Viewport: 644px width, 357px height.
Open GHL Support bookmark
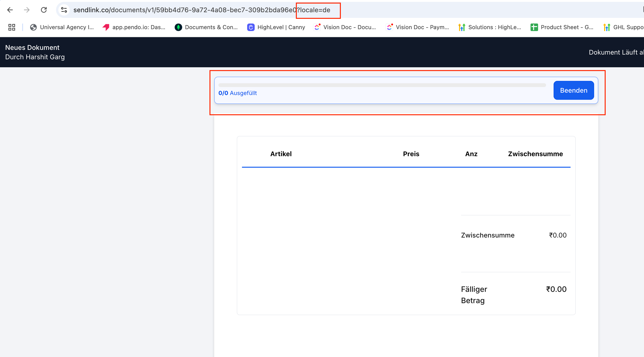[x=624, y=27]
